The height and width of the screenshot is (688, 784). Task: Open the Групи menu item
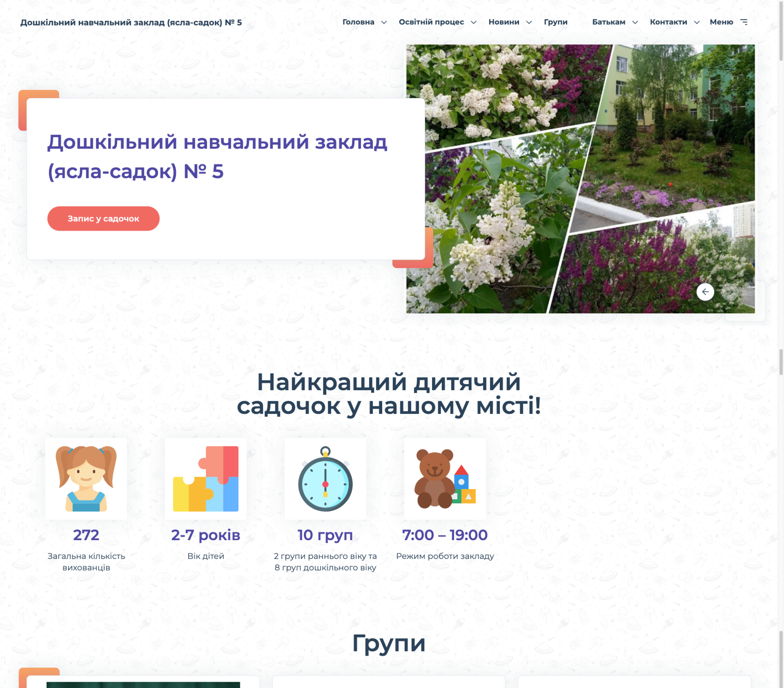point(555,22)
